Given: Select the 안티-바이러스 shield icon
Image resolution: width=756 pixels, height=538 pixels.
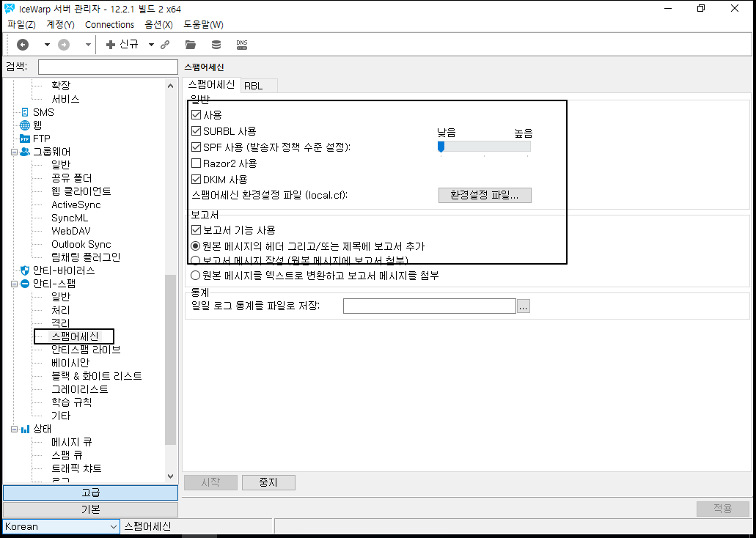Looking at the screenshot, I should (x=25, y=270).
